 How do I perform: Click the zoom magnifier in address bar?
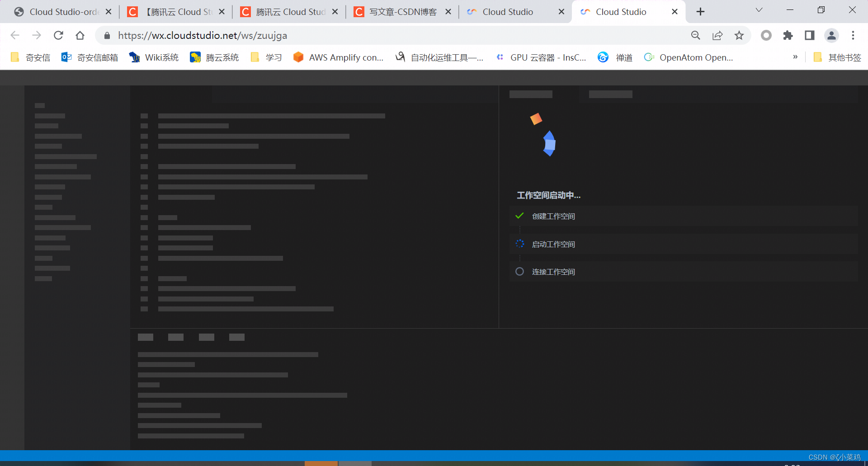pos(696,35)
